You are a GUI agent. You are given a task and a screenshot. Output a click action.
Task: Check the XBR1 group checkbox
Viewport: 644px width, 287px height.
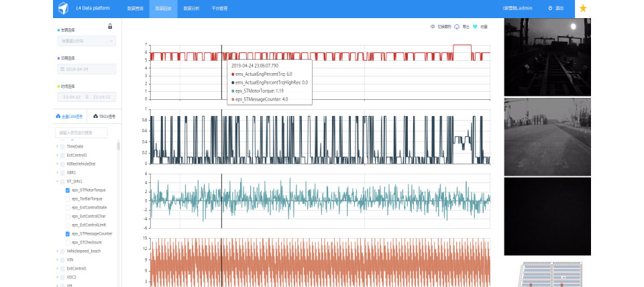[62, 172]
